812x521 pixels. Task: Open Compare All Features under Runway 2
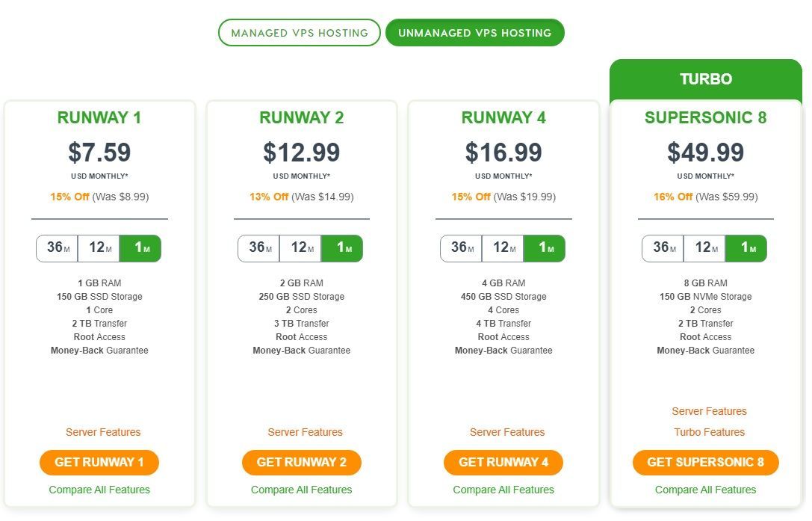(x=301, y=490)
